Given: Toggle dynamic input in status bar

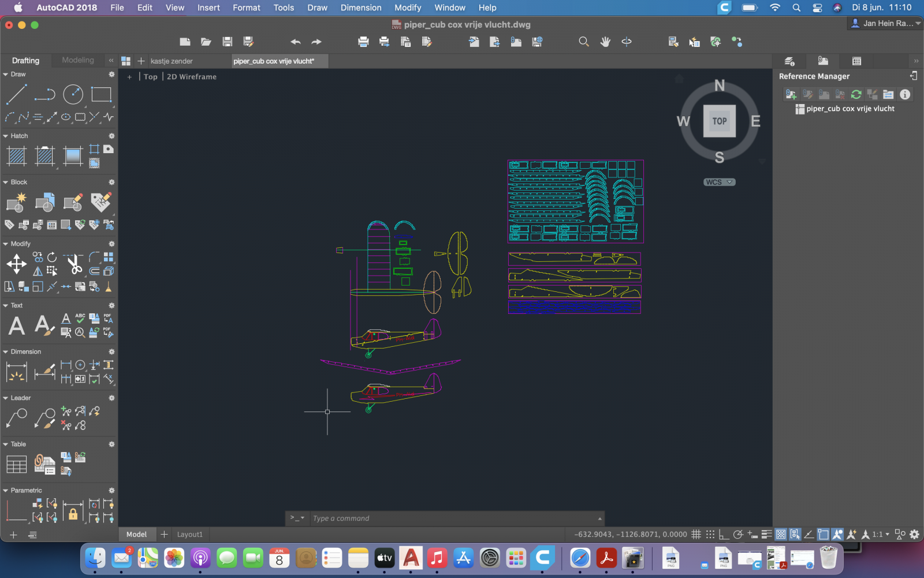Looking at the screenshot, I should click(x=752, y=535).
